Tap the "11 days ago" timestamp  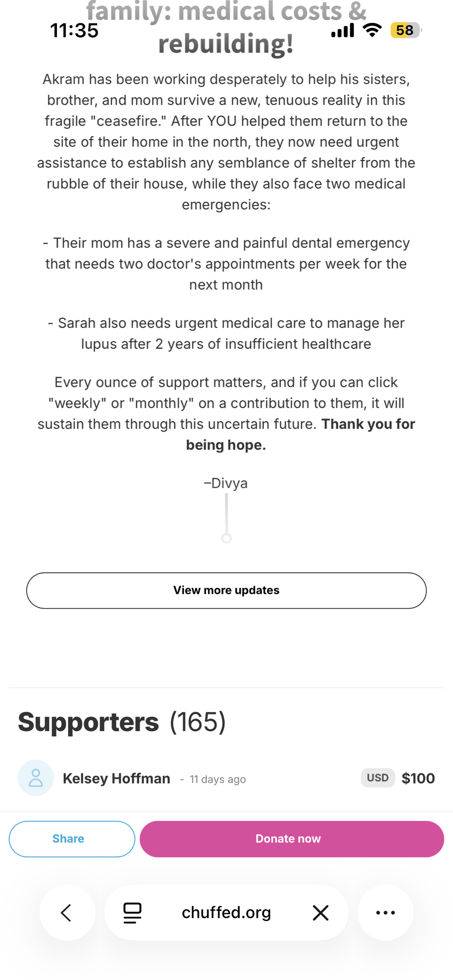(218, 779)
